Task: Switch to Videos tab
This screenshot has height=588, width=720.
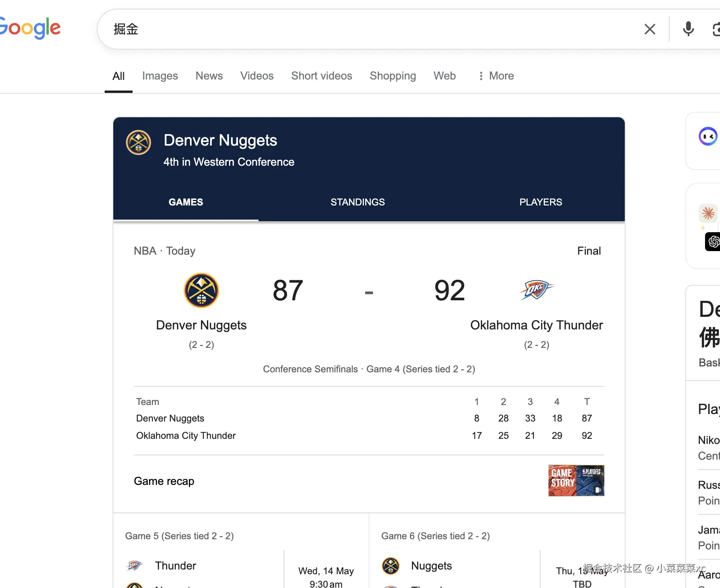Action: coord(257,76)
